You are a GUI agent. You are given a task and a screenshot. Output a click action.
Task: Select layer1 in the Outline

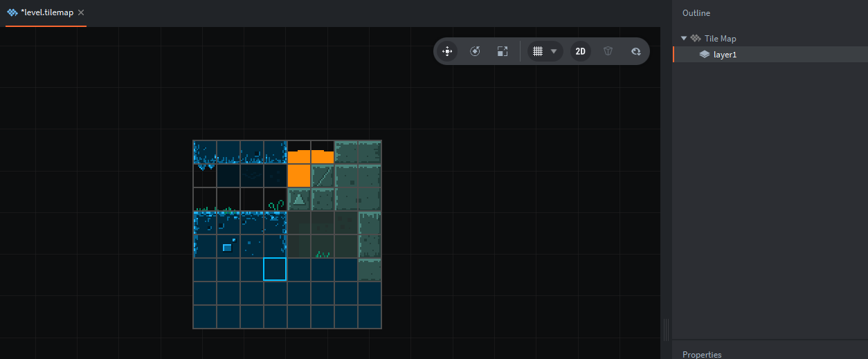coord(725,55)
